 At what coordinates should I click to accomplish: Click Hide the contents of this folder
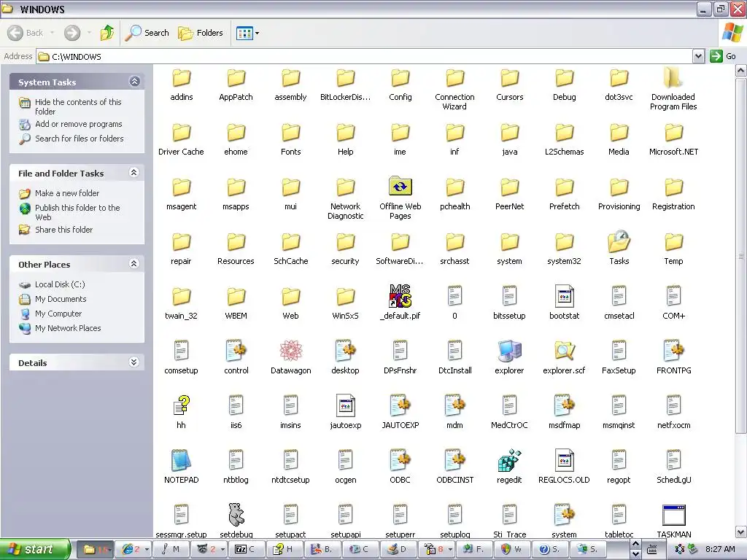[x=78, y=106]
